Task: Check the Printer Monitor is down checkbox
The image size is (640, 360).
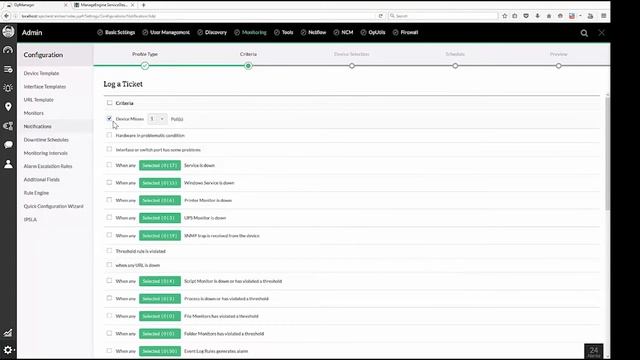Action: (x=109, y=200)
